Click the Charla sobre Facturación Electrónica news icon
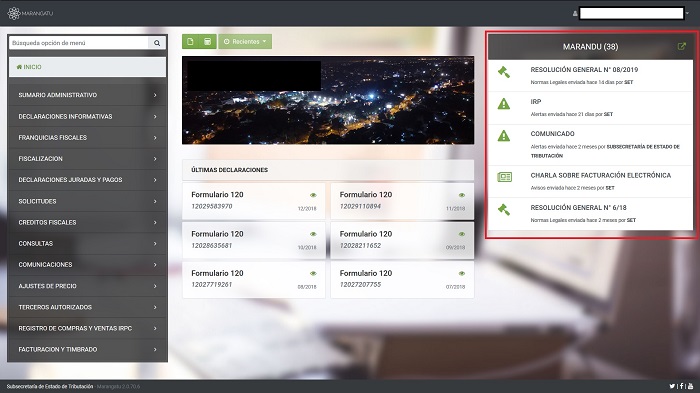The image size is (700, 393). (x=504, y=177)
